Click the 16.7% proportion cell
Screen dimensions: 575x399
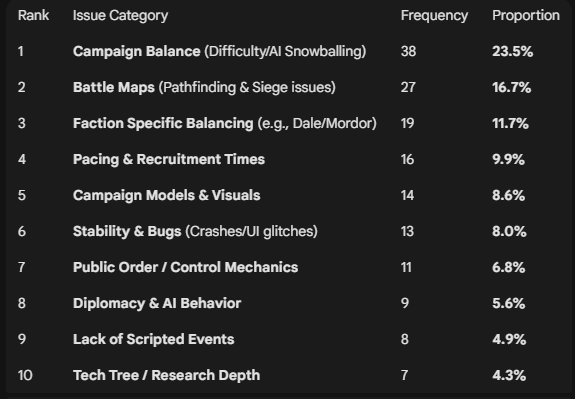pyautogui.click(x=512, y=87)
